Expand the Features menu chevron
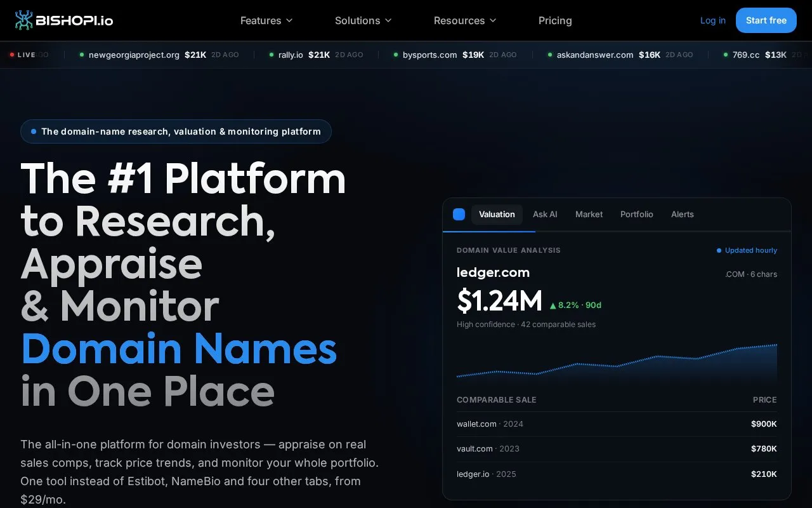Viewport: 812px width, 508px height. click(289, 20)
